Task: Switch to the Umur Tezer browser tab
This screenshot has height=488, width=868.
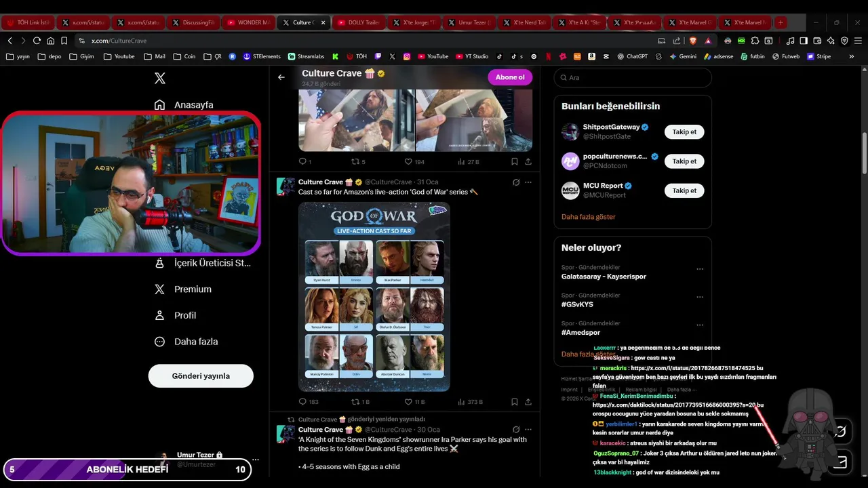Action: coord(468,22)
